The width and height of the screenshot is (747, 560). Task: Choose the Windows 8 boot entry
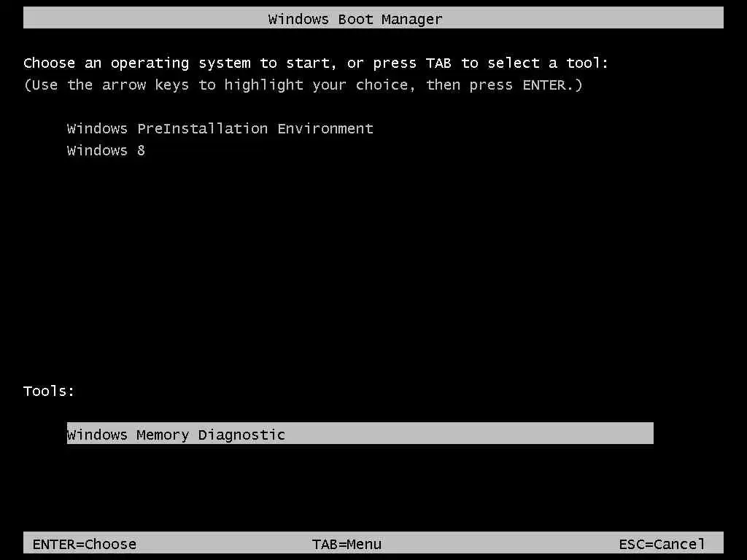[x=106, y=150]
